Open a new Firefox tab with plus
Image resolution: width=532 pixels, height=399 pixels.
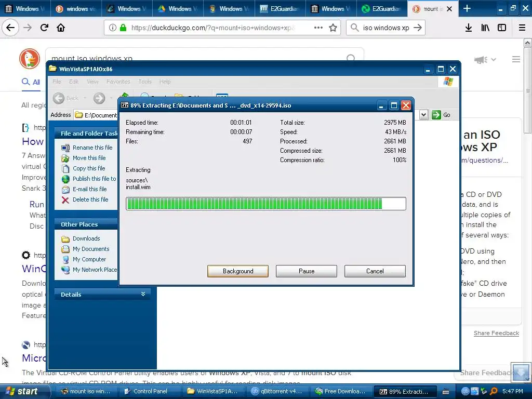[x=467, y=8]
